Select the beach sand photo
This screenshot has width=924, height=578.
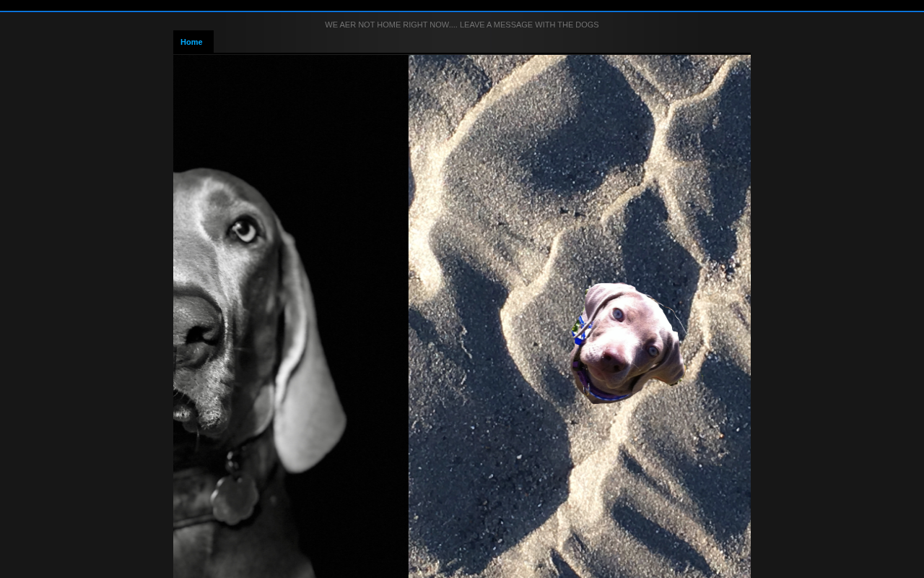(580, 316)
